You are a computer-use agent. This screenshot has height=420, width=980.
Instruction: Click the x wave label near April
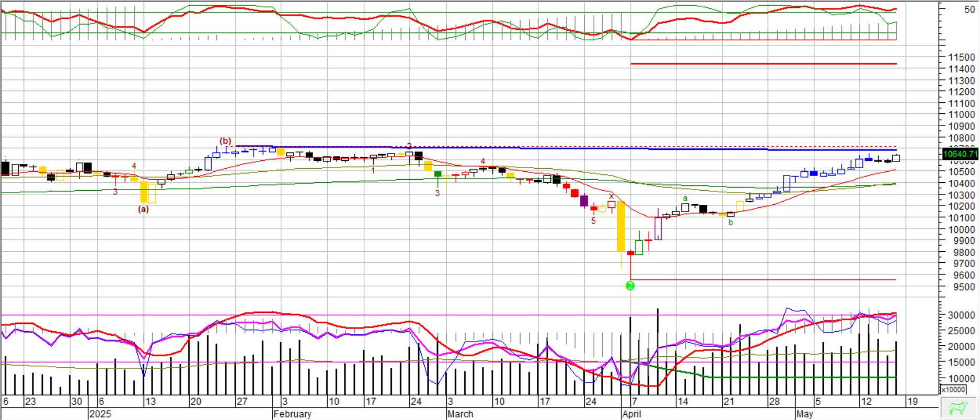pyautogui.click(x=611, y=196)
